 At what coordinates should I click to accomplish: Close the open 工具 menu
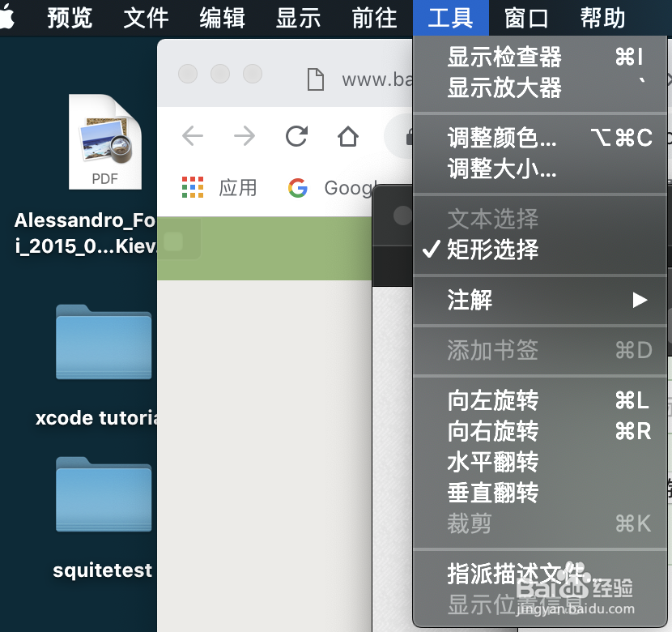[x=451, y=18]
